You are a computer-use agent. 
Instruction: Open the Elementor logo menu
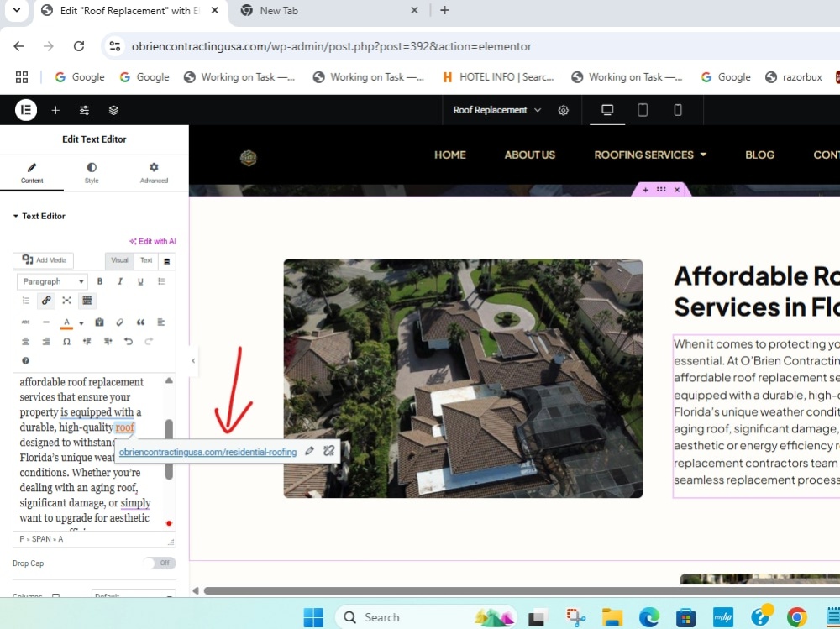pos(26,110)
